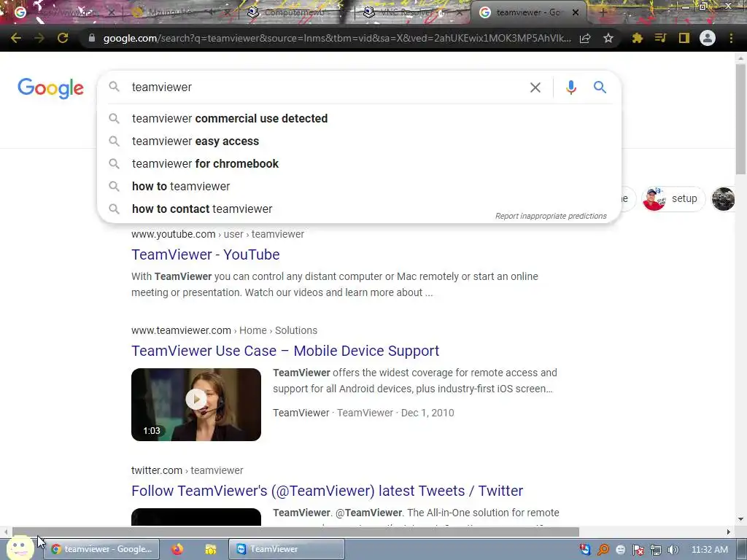
Task: Click the blue shield tray icon
Action: 585,550
